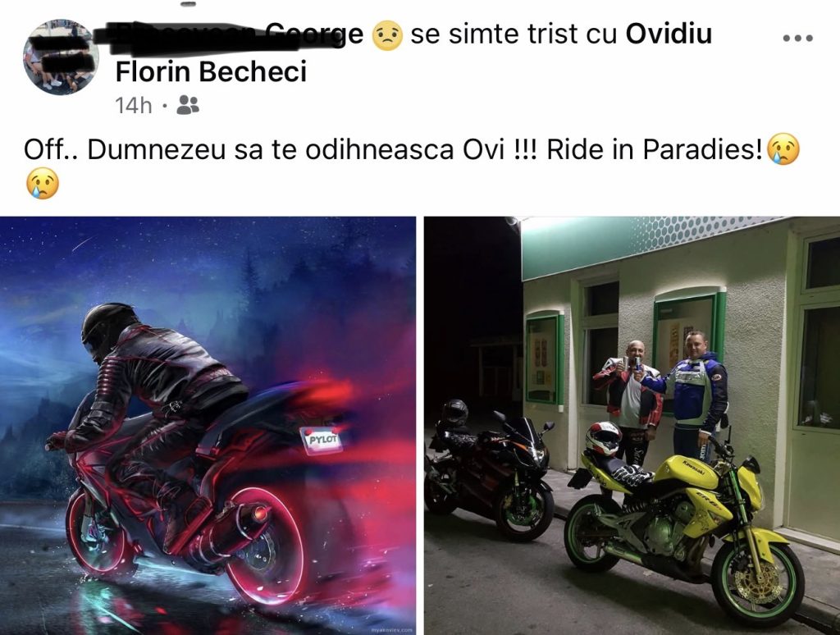
Task: Click the tagged name Ovidiu
Action: pos(669,34)
